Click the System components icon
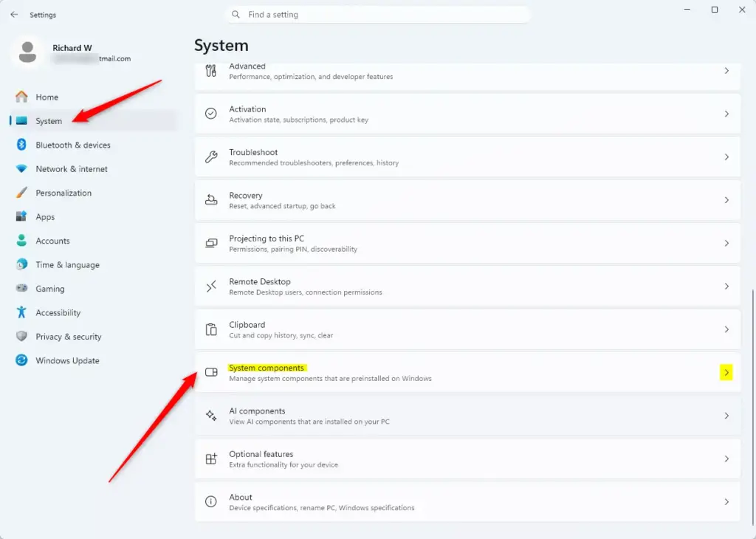The image size is (756, 539). tap(211, 372)
